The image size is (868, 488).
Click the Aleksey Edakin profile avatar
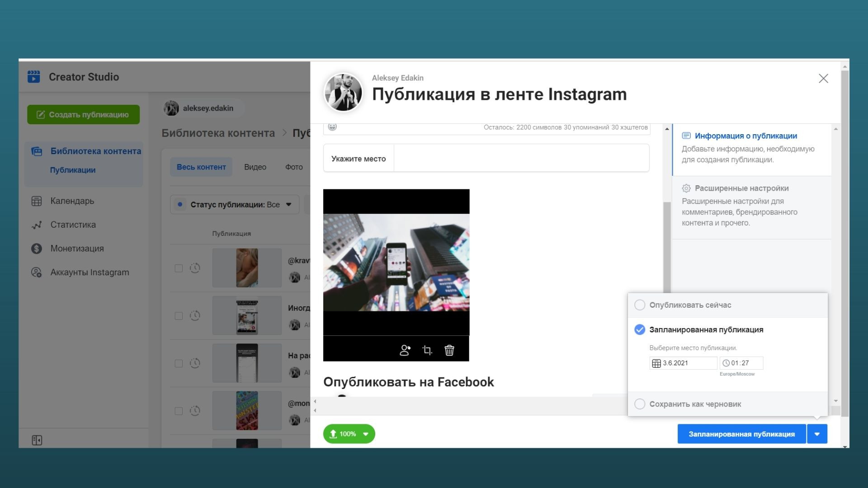tap(344, 93)
